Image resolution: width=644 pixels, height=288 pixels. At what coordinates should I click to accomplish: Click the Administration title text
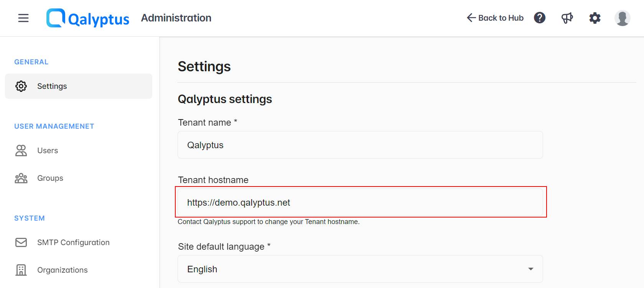pos(176,18)
